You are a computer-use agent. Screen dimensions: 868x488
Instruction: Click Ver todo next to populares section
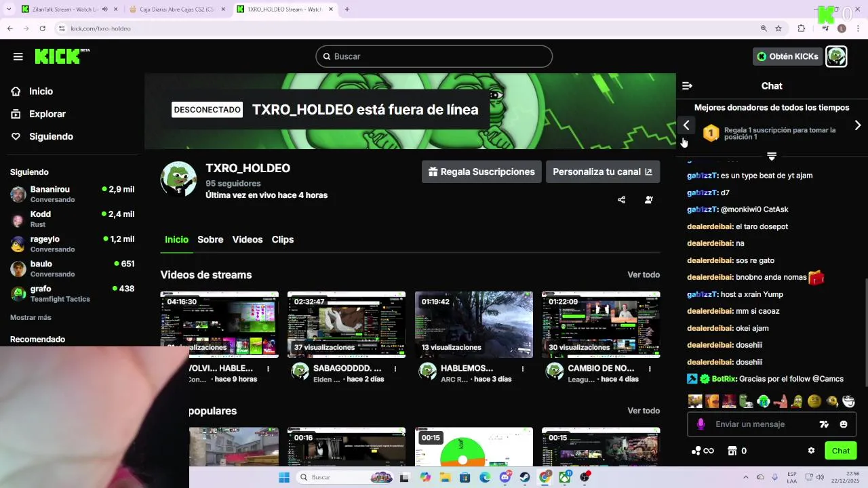click(x=644, y=411)
